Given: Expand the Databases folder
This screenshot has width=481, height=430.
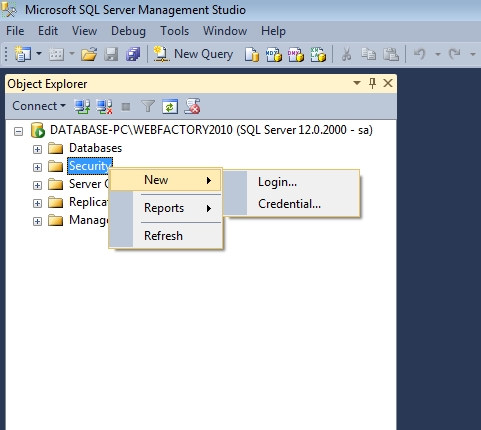Looking at the screenshot, I should [37, 149].
